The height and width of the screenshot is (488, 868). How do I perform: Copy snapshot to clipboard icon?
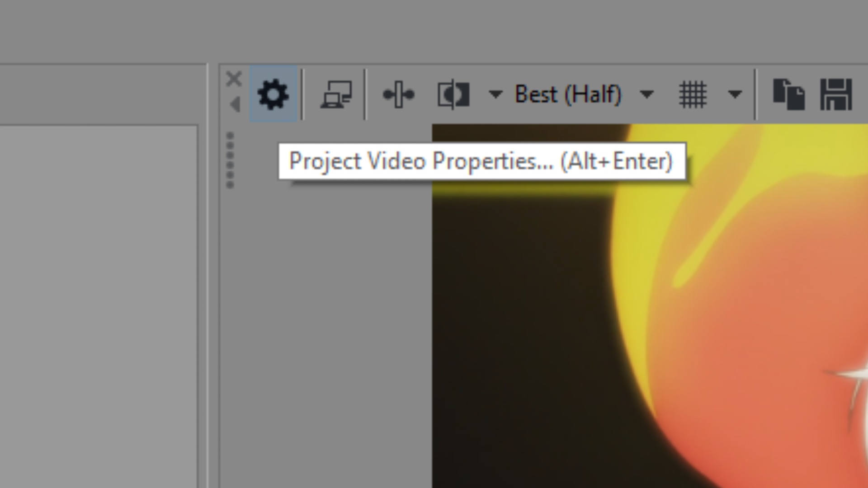coord(788,94)
